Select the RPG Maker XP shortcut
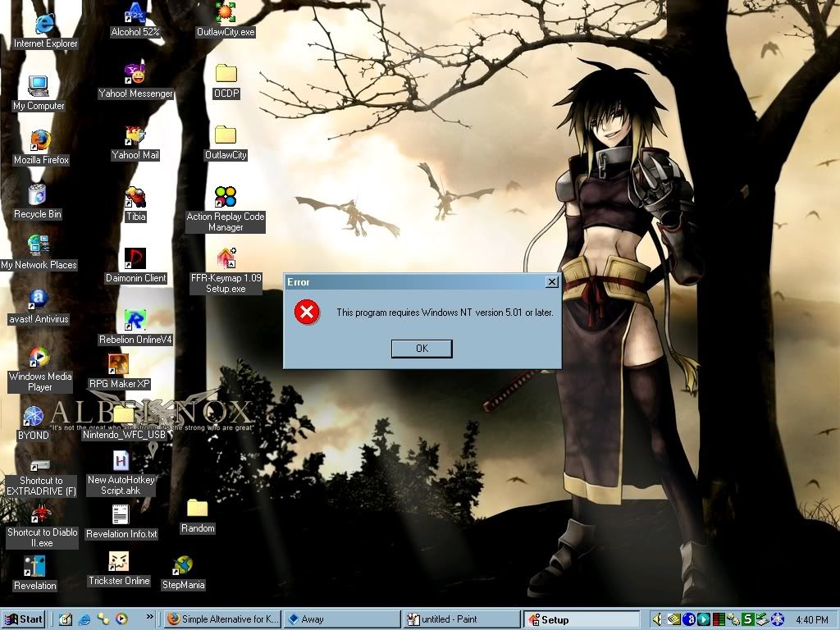 (119, 364)
